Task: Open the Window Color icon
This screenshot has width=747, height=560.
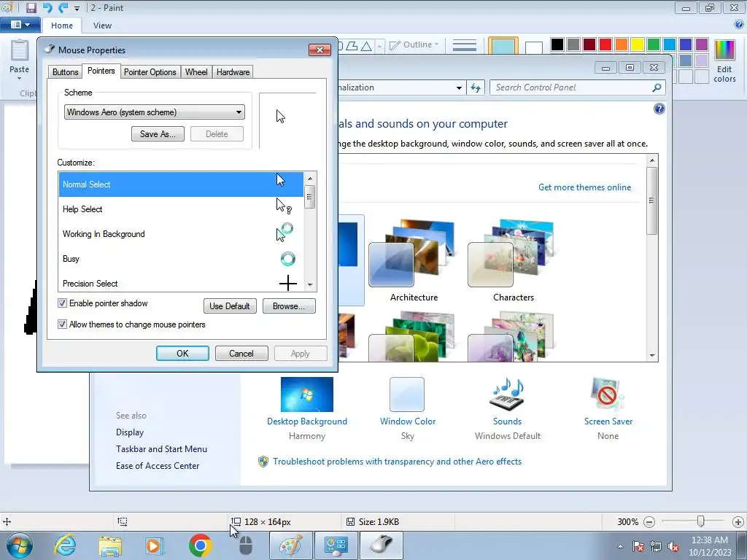Action: pyautogui.click(x=407, y=394)
